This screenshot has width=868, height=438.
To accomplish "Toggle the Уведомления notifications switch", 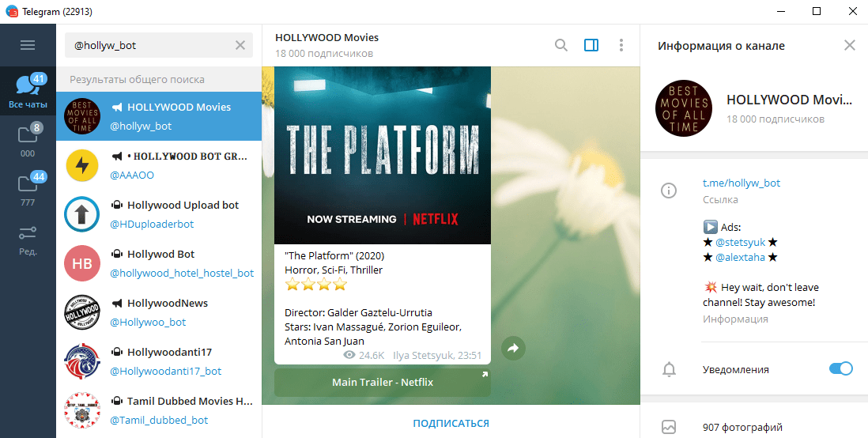I will (840, 368).
